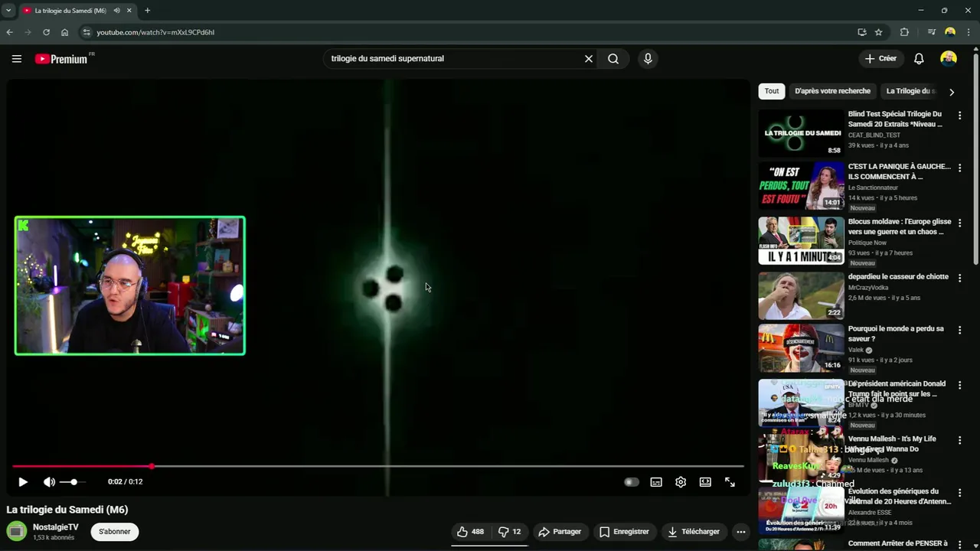The image size is (980, 551).
Task: Select the D'après votre recherche chip
Action: (x=832, y=91)
